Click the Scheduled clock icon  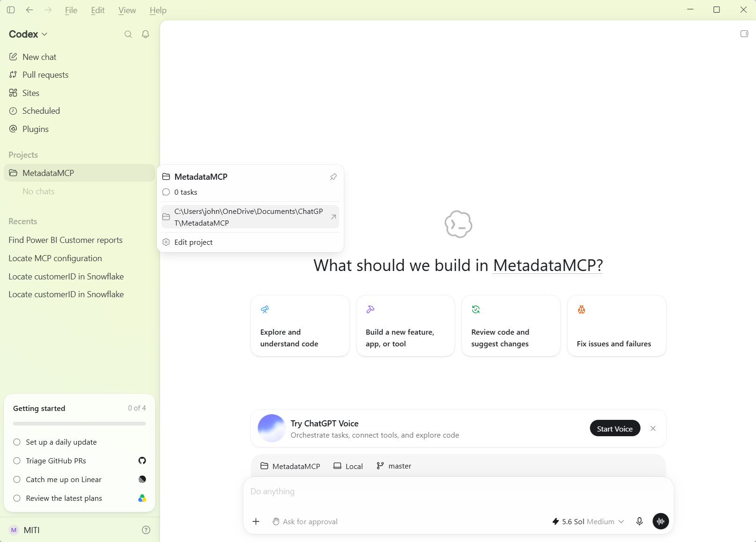point(13,111)
